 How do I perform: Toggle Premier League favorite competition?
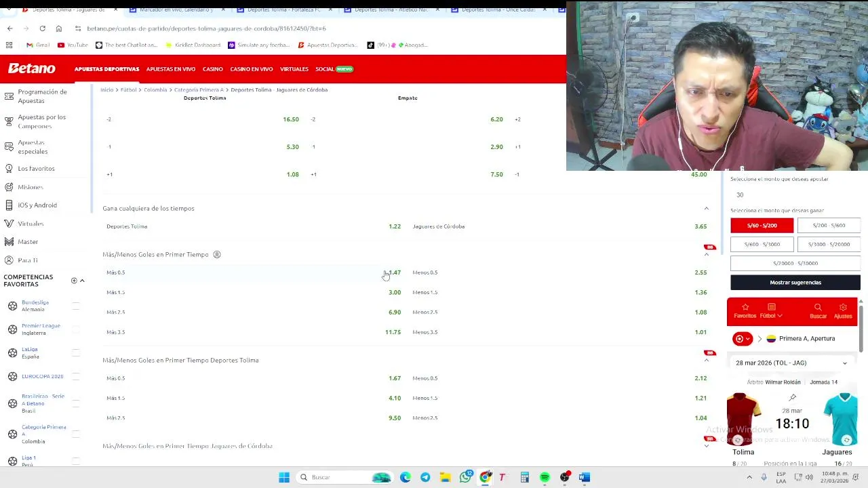pos(76,329)
